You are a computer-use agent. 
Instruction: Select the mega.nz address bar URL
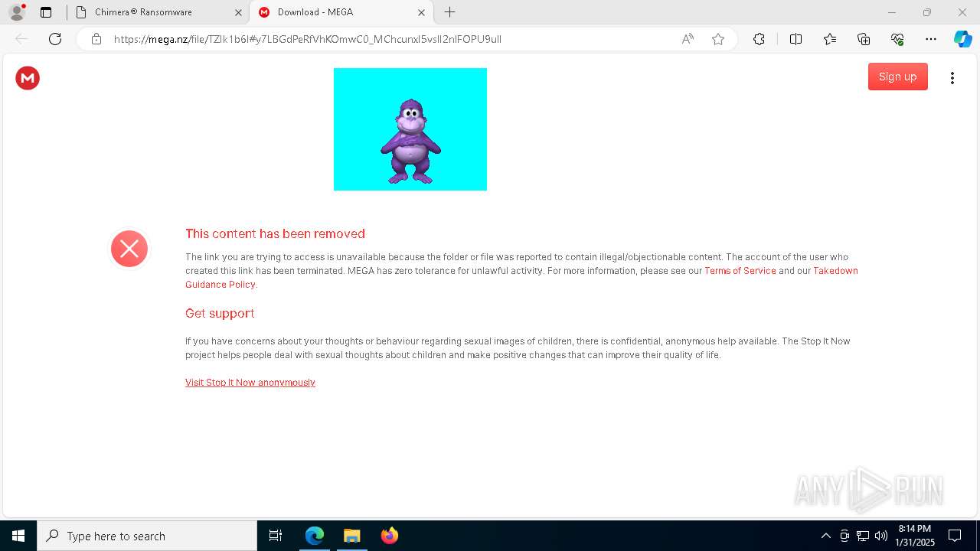308,39
